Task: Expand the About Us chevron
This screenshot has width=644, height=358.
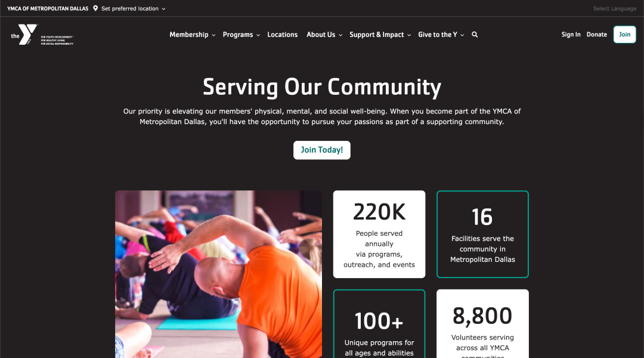Action: point(340,35)
